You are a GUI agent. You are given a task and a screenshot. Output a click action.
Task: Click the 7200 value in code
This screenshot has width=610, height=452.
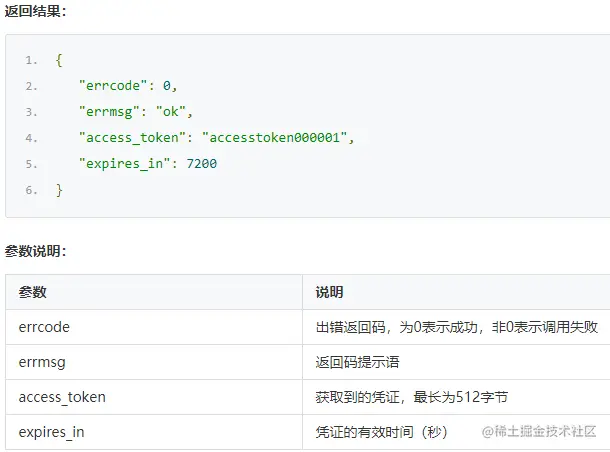point(200,163)
